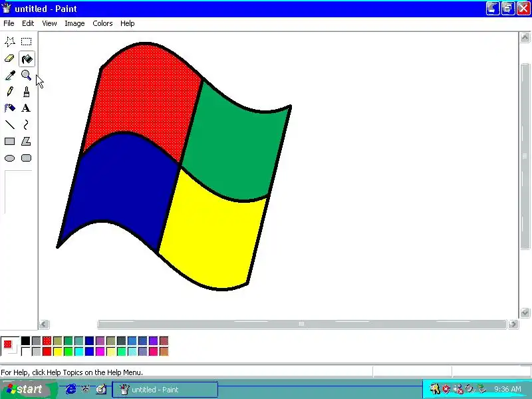Screen dimensions: 532x399
Task: Choose the Ellipse shape tool
Action: (x=9, y=158)
